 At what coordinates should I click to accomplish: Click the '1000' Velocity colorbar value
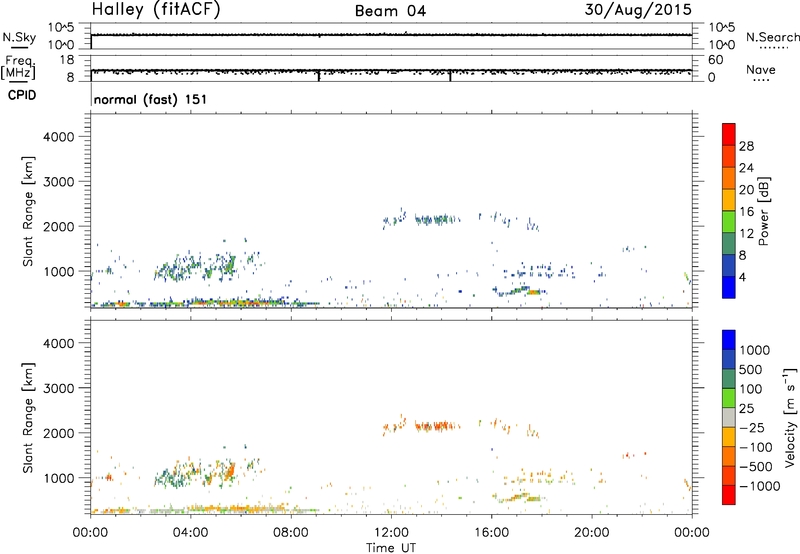(755, 350)
